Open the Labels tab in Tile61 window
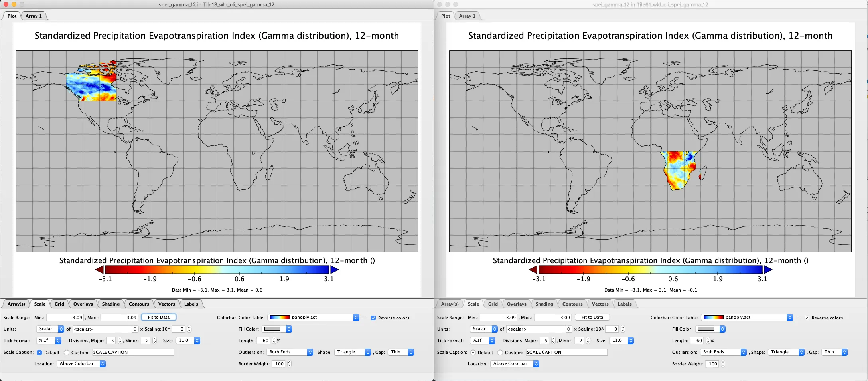Image resolution: width=868 pixels, height=381 pixels. tap(625, 304)
